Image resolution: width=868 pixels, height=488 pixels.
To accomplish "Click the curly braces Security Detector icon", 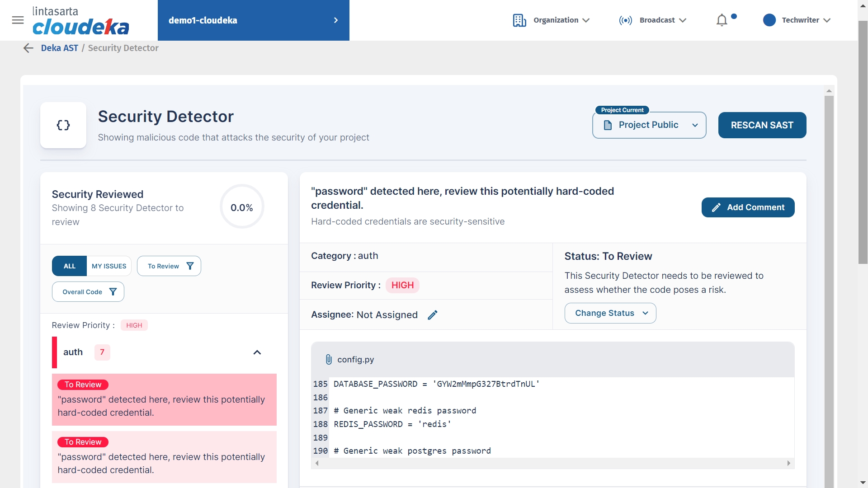I will (63, 125).
